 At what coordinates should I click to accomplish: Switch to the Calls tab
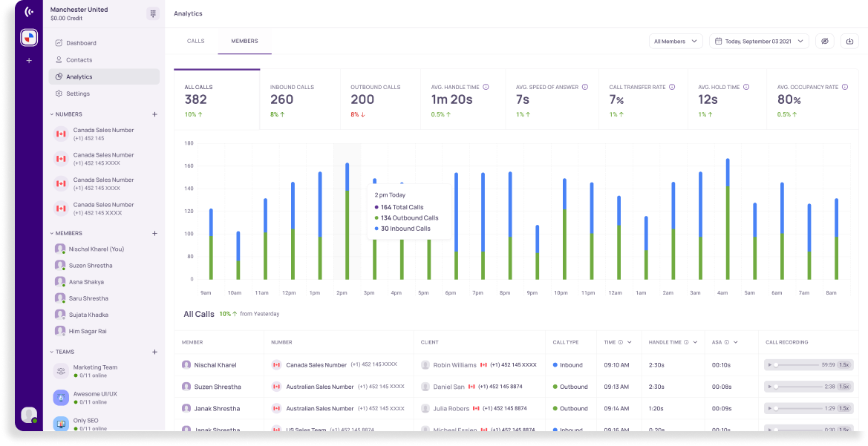(x=195, y=41)
